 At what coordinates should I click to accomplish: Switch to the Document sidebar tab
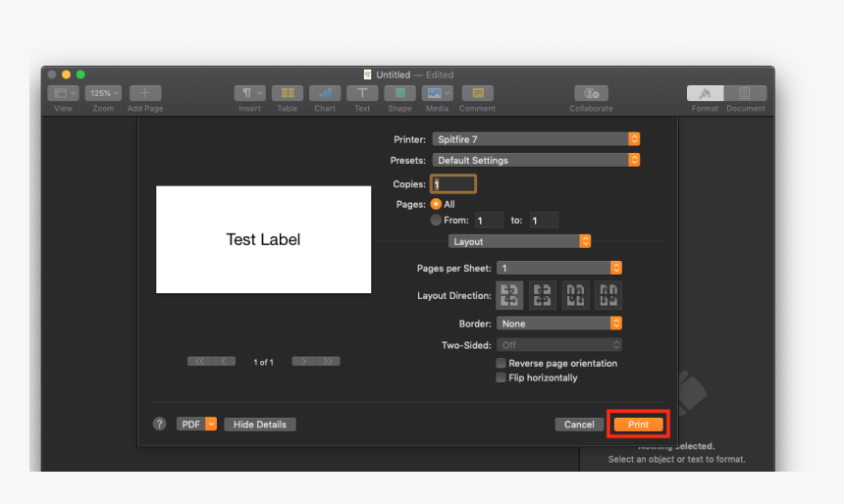pyautogui.click(x=745, y=93)
